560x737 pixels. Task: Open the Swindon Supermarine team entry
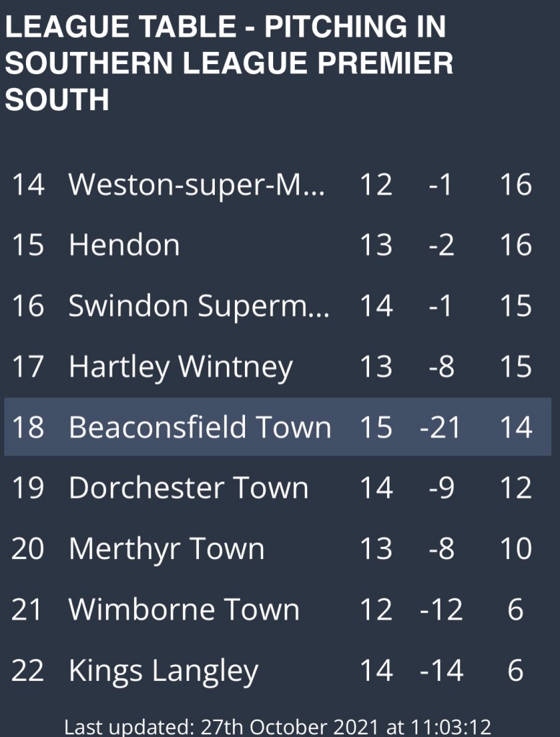199,306
